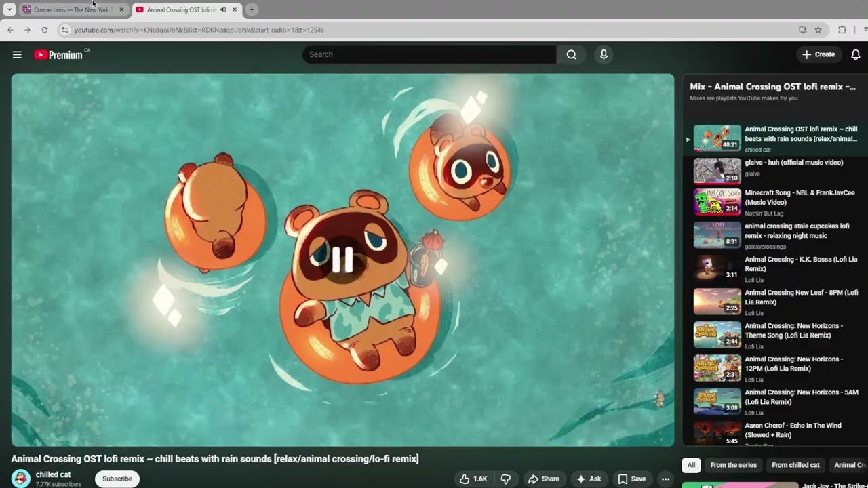Screen dimensions: 868x488
Task: Go back in browser history
Action: click(10, 30)
